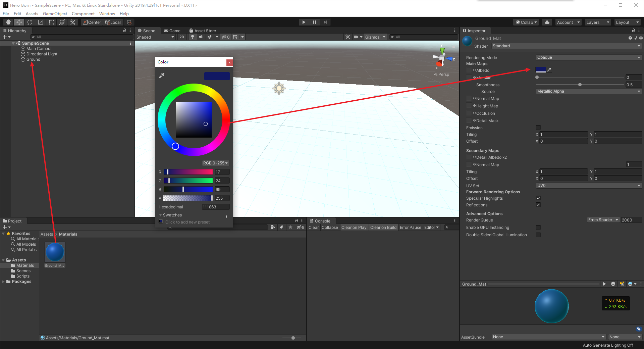
Task: Toggle Local handle rotation button
Action: tap(113, 22)
